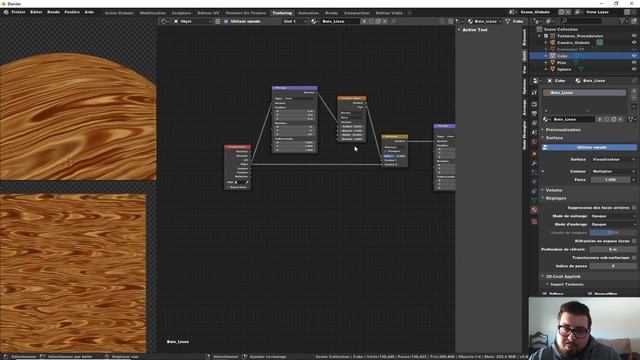Open the outliner display mode dropdown
The image size is (640, 360).
pyautogui.click(x=550, y=21)
